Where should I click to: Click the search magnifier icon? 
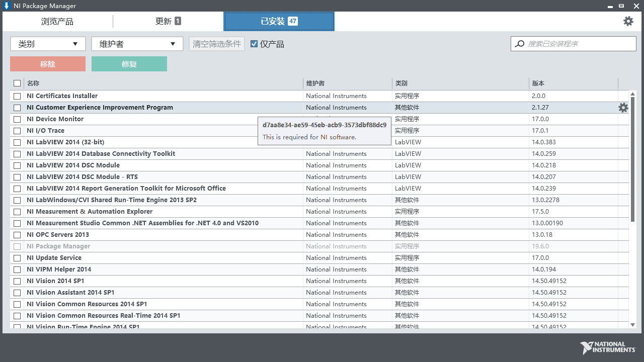pos(519,44)
